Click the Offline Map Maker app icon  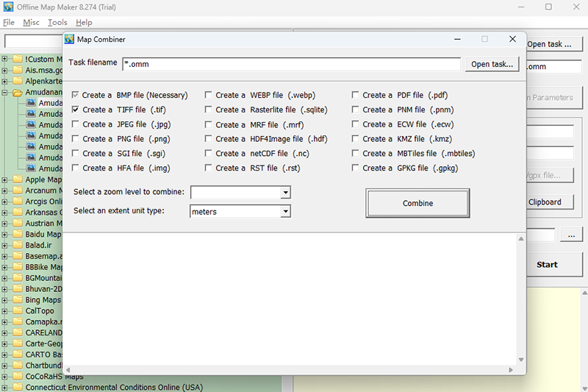[7, 7]
